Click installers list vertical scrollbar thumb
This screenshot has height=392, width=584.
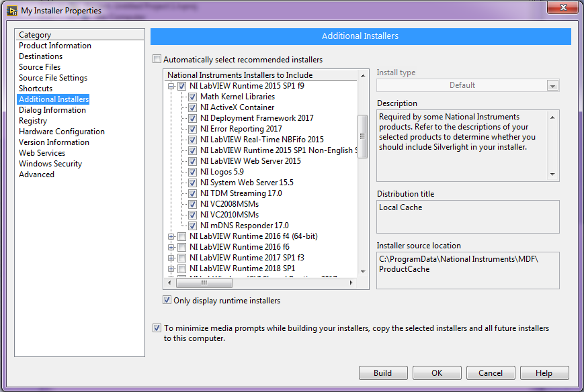pyautogui.click(x=362, y=136)
